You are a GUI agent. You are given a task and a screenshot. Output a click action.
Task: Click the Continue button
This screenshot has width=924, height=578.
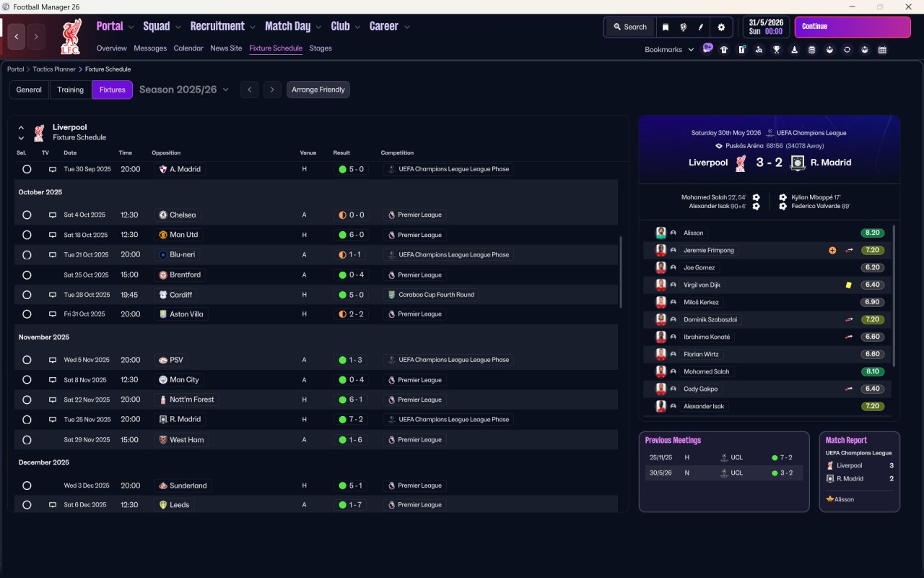pos(853,27)
